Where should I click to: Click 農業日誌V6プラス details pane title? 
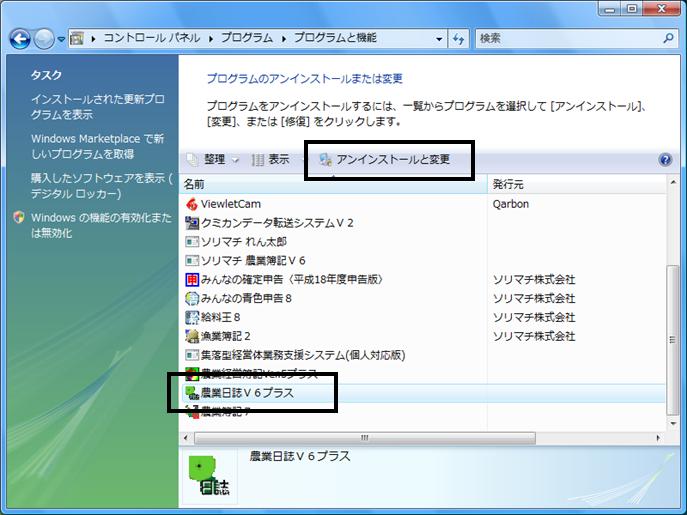tap(300, 456)
